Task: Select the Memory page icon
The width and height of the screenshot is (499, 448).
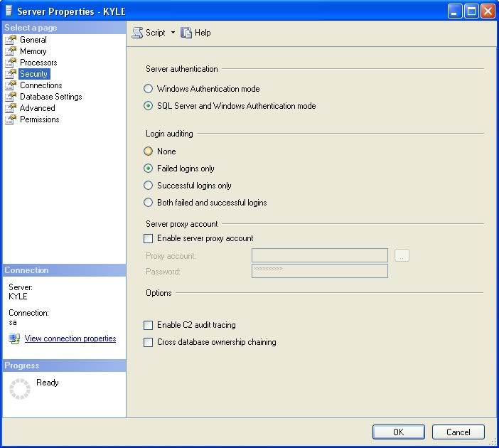Action: (11, 51)
